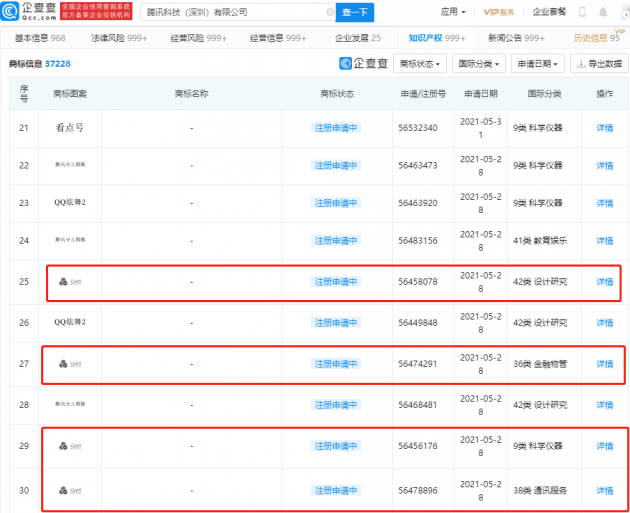Viewport: 630px width, 513px height.
Task: Expand 国际分类 filter dropdown
Action: (x=479, y=63)
